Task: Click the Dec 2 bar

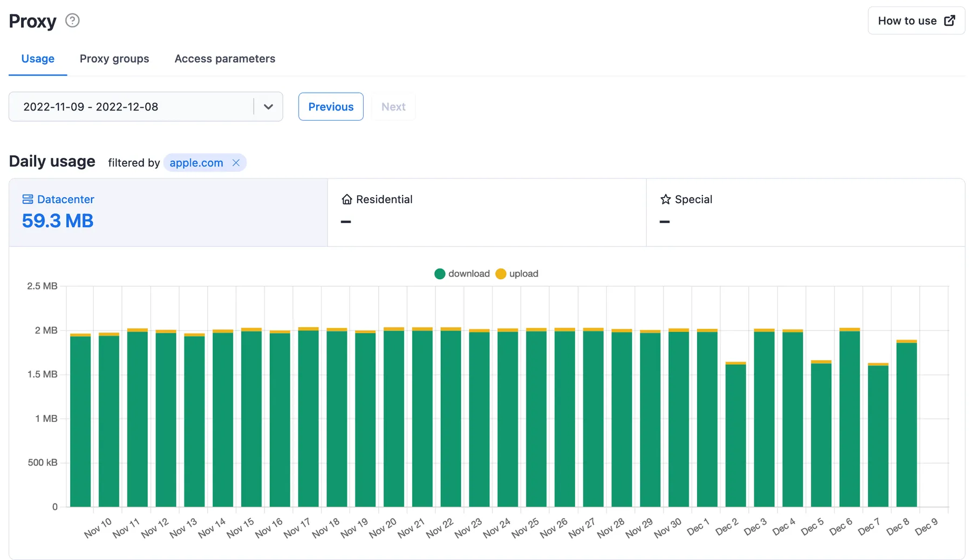Action: click(x=736, y=434)
